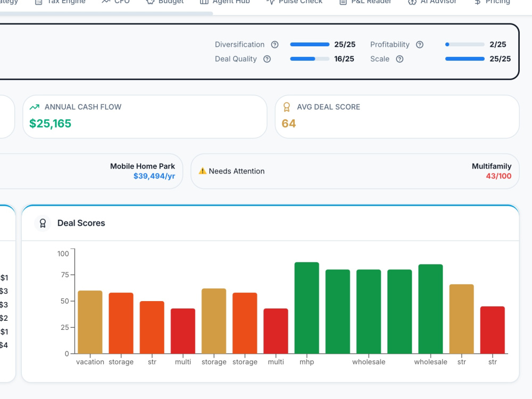The image size is (532, 399).
Task: Click the 100 y-axis tick label
Action: click(x=63, y=254)
